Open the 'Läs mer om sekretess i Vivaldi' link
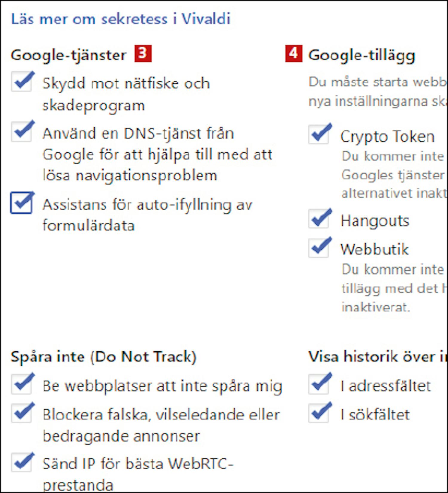The image size is (448, 493). click(121, 19)
